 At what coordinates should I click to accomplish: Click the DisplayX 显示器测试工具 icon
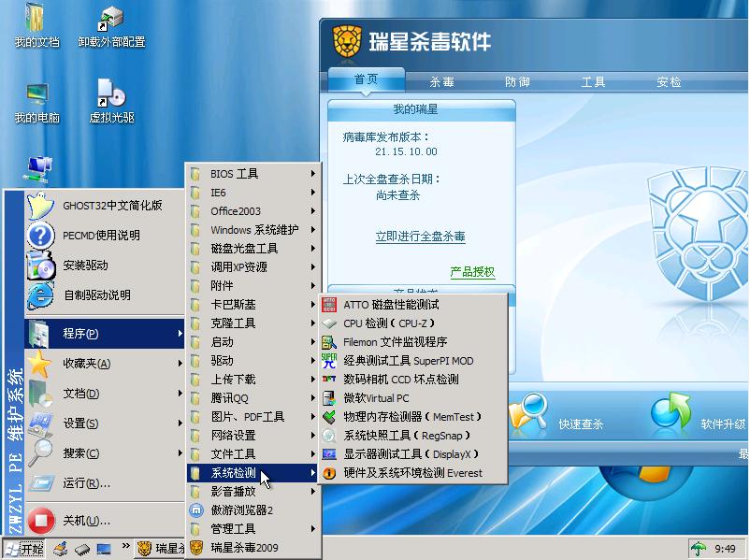[x=329, y=453]
